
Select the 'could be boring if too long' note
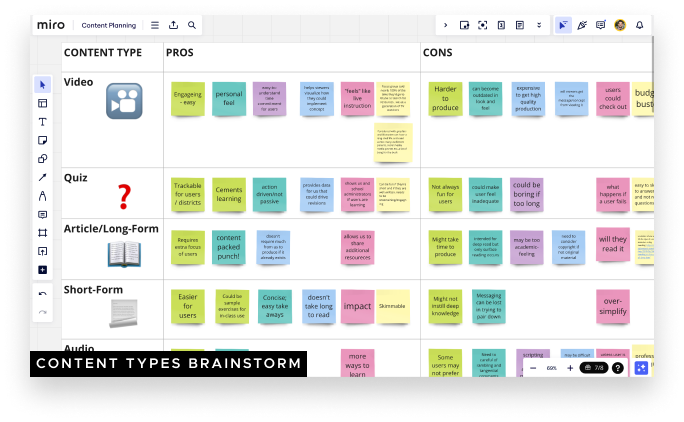[x=527, y=194]
